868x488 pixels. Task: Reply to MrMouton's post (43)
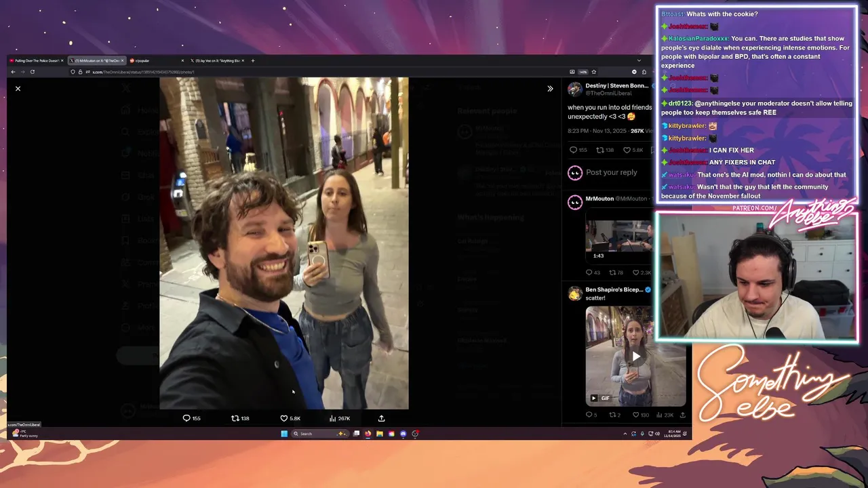tap(593, 272)
